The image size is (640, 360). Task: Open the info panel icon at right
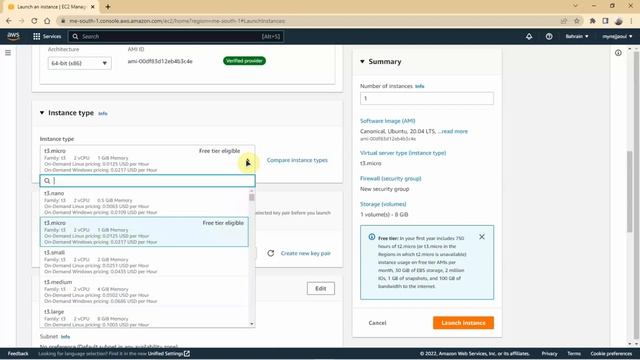(x=618, y=53)
